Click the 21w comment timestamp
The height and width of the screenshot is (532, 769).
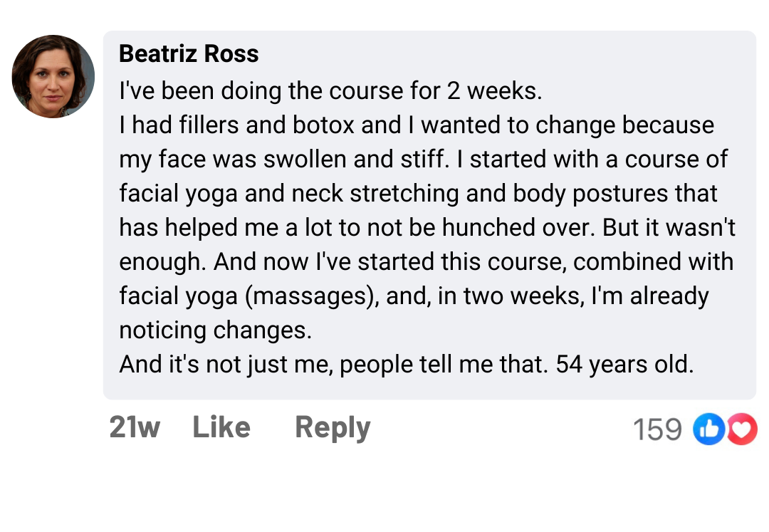[135, 427]
